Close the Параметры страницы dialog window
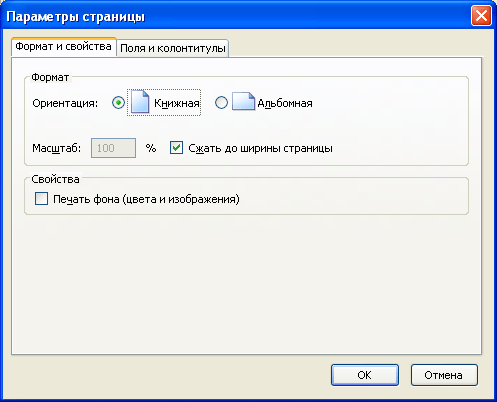497x402 pixels. point(481,16)
